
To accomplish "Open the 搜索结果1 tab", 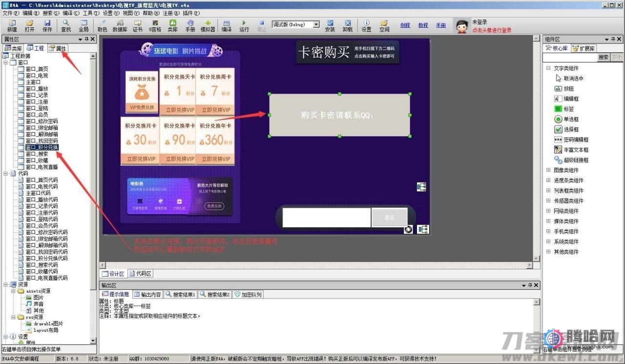I will tap(180, 294).
